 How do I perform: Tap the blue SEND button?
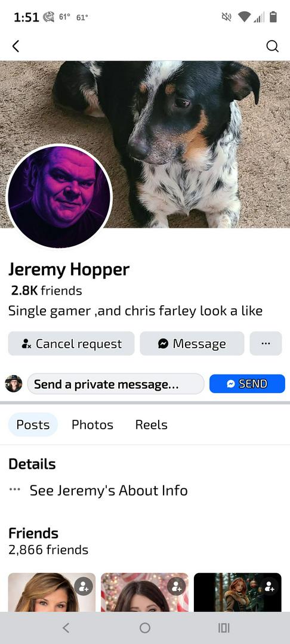coord(247,383)
